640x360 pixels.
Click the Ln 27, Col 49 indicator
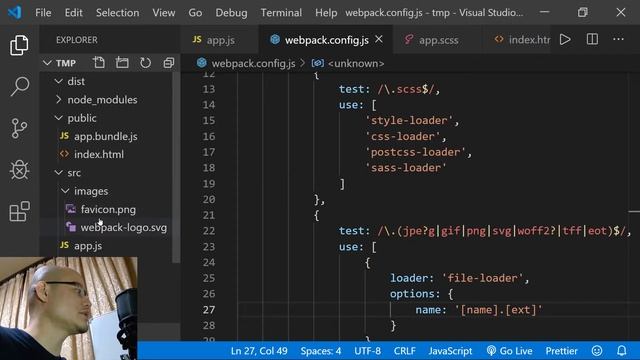click(259, 351)
